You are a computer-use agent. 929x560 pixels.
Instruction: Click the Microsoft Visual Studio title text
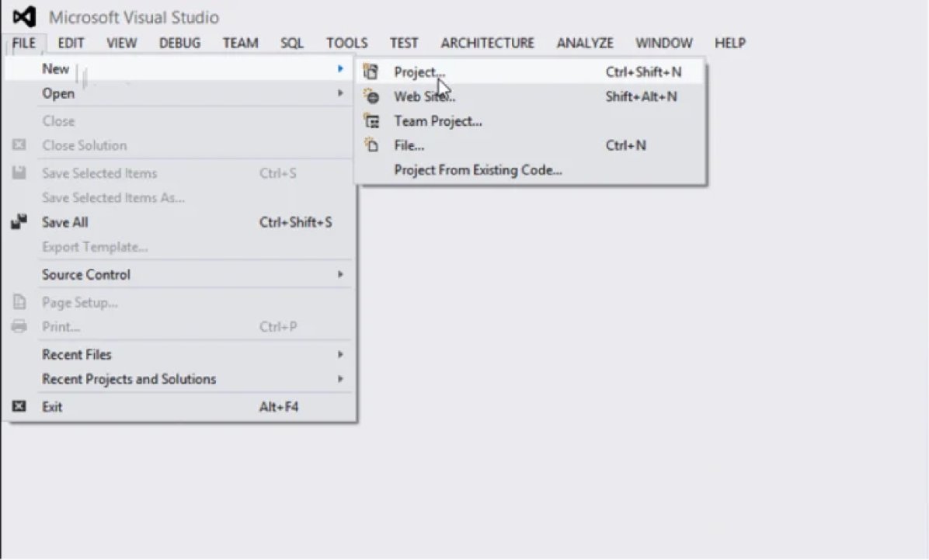click(134, 17)
